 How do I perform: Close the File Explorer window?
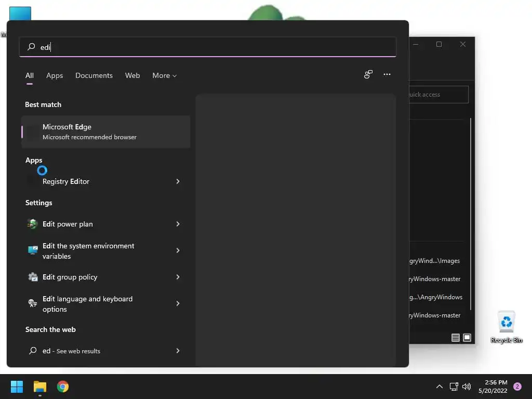coord(463,44)
